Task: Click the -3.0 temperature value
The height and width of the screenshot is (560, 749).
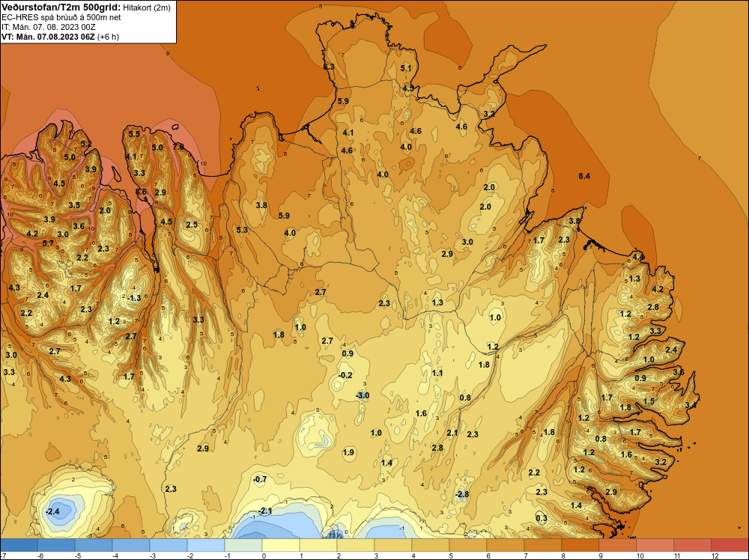Action: [x=363, y=395]
